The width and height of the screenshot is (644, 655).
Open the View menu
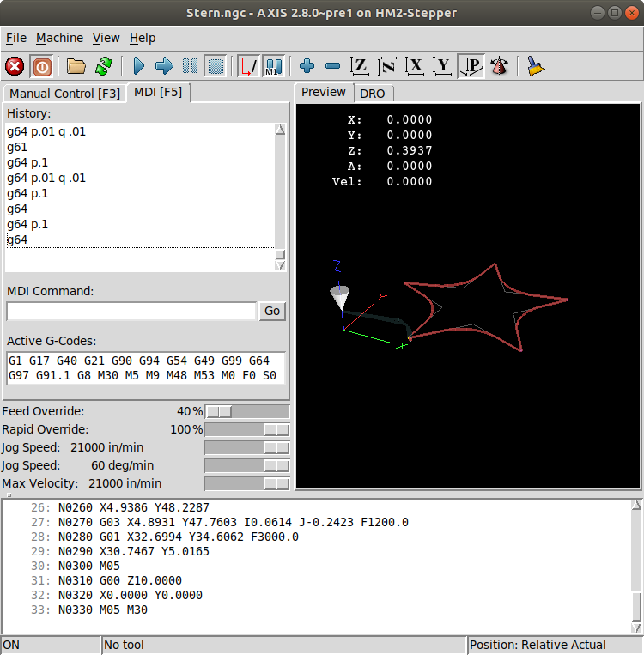coord(106,38)
